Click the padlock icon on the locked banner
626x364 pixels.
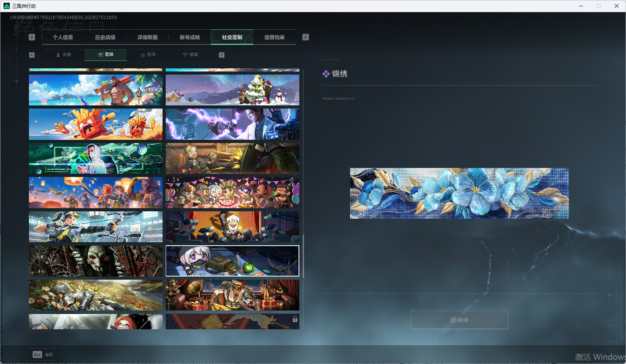[x=295, y=319]
